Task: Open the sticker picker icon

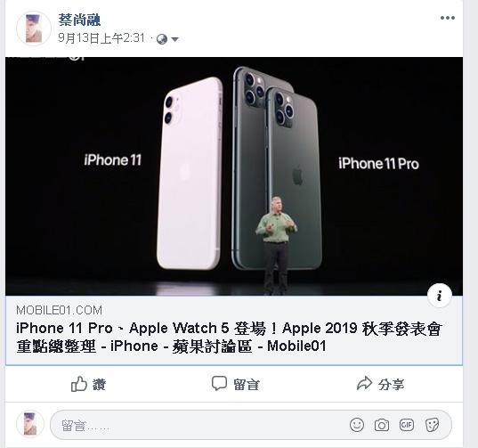Action: [432, 425]
